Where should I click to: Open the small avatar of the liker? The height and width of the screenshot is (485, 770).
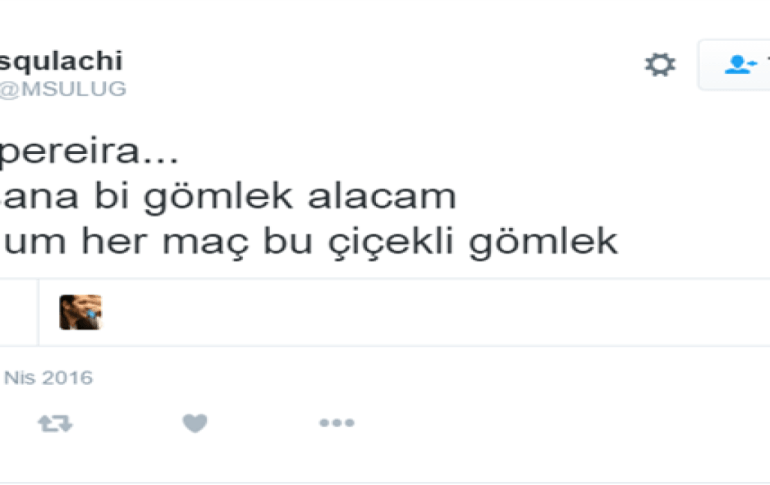pyautogui.click(x=81, y=312)
